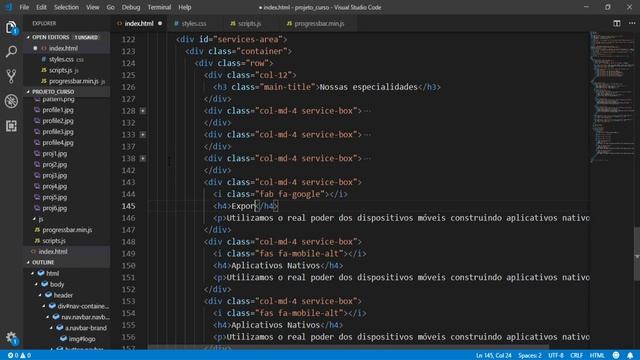Click the feedback smiley in status bar
The width and height of the screenshot is (640, 360).
[616, 356]
